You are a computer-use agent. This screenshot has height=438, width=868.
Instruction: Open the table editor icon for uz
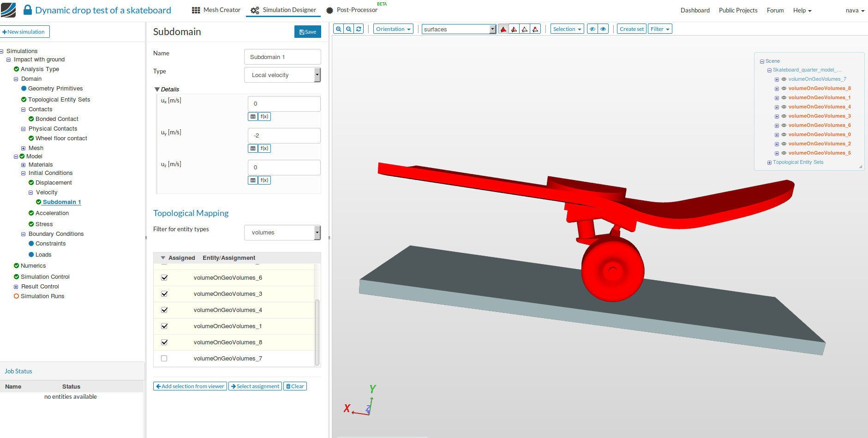tap(253, 180)
